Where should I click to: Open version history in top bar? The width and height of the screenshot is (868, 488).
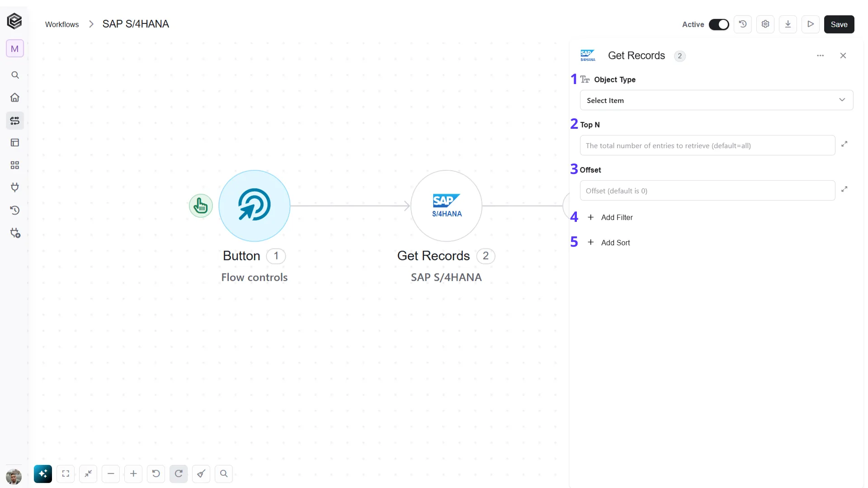pyautogui.click(x=743, y=24)
